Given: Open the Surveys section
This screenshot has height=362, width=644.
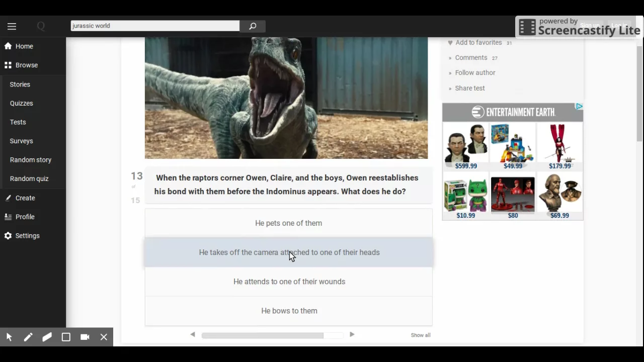Looking at the screenshot, I should tap(22, 141).
